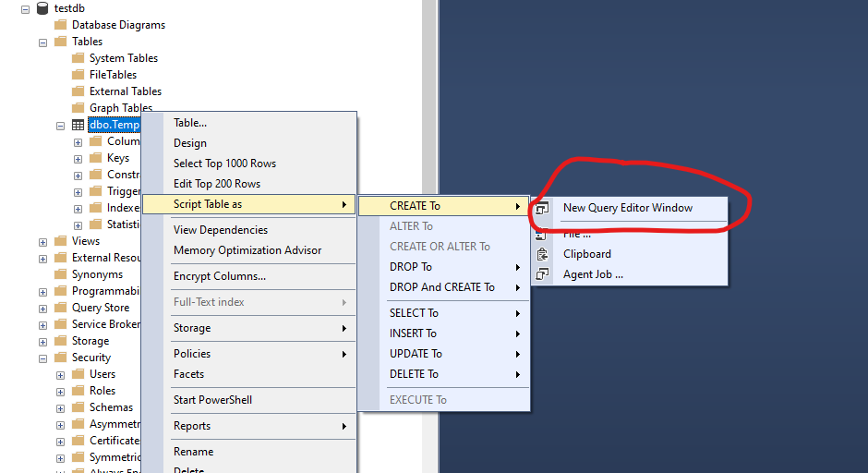Screen dimensions: 868x473
Task: Click the Agent Job icon in submenu
Action: (543, 274)
